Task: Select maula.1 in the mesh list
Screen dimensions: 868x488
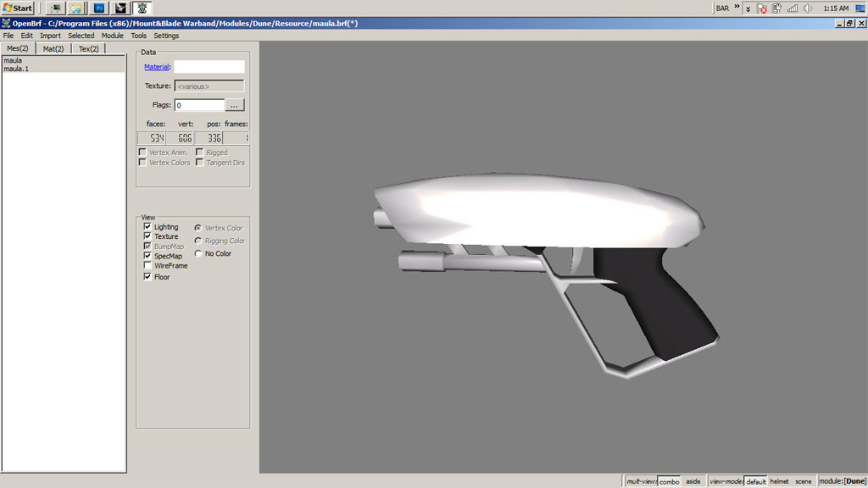Action: [x=16, y=69]
